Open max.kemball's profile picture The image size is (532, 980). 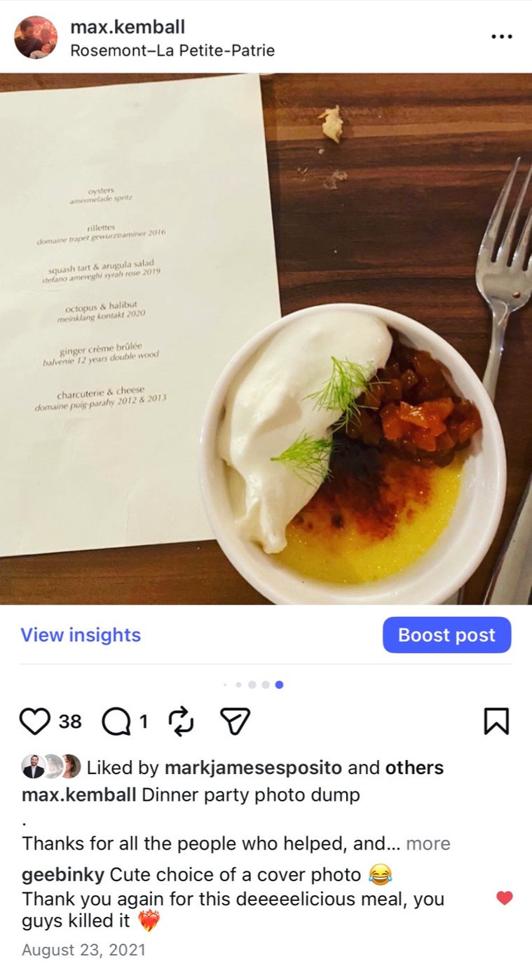[x=36, y=37]
